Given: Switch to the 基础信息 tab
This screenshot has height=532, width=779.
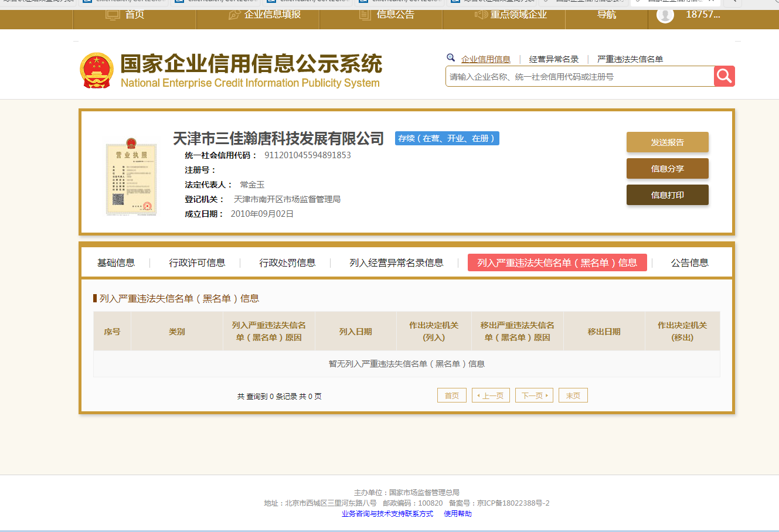Looking at the screenshot, I should tap(116, 262).
